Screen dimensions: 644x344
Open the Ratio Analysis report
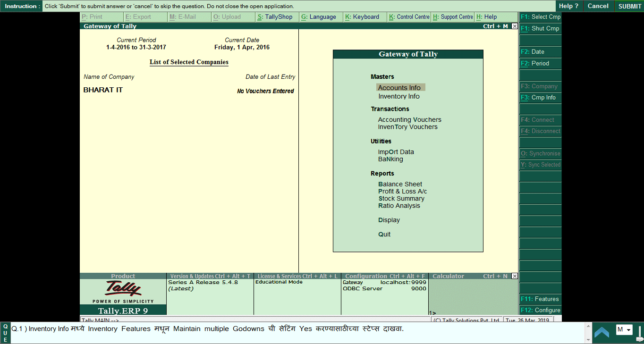[x=399, y=206]
